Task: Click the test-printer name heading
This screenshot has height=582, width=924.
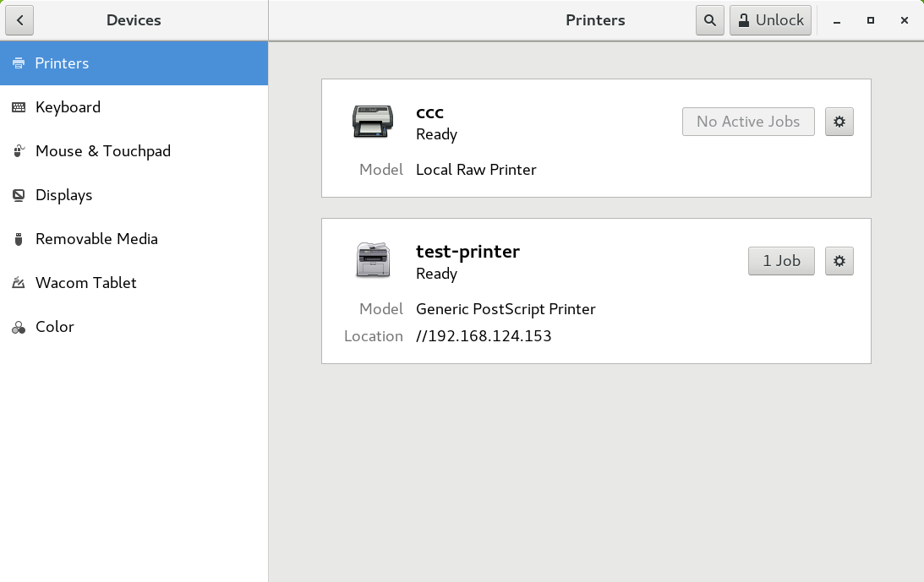Action: pyautogui.click(x=467, y=252)
